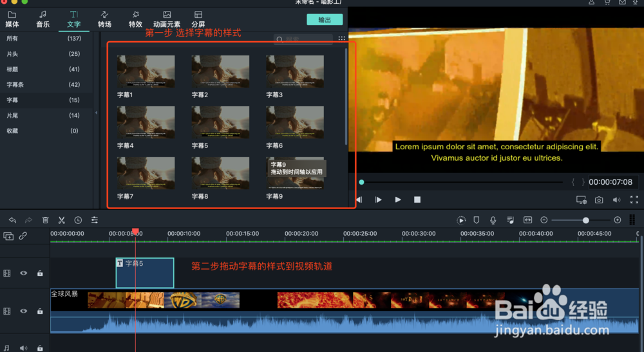This screenshot has width=644, height=352.
Task: Select the 字幕5 thumbnail
Action: (x=220, y=122)
